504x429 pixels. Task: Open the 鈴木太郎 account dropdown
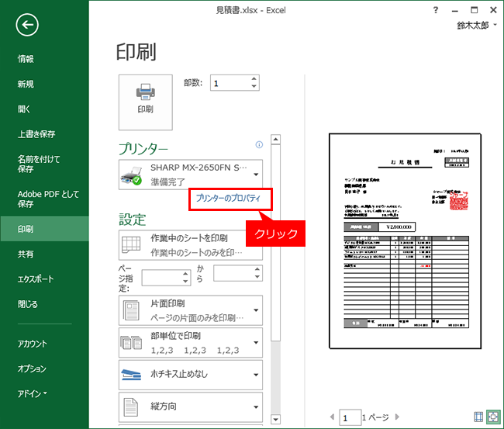[477, 25]
